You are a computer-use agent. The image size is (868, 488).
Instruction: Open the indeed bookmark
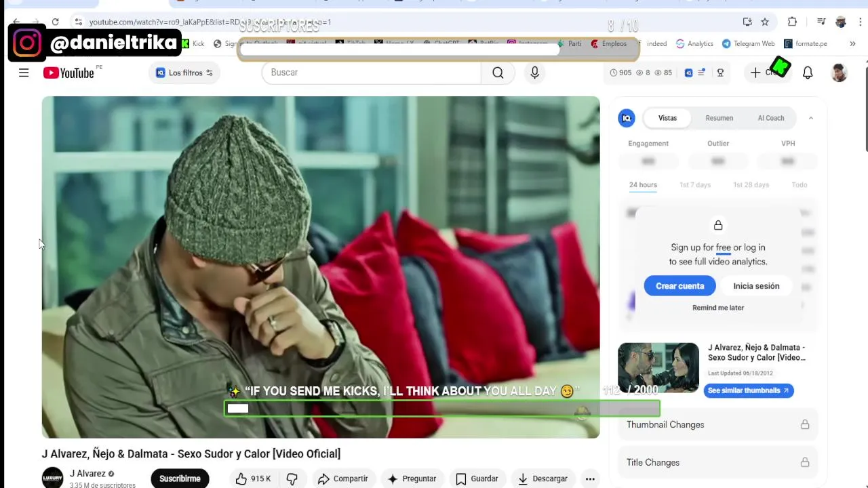pyautogui.click(x=656, y=43)
